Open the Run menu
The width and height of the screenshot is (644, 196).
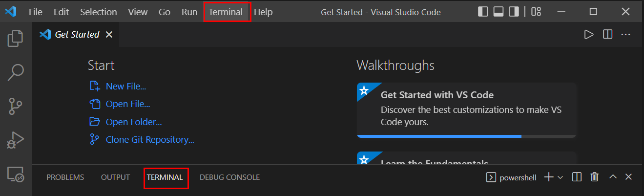point(189,12)
